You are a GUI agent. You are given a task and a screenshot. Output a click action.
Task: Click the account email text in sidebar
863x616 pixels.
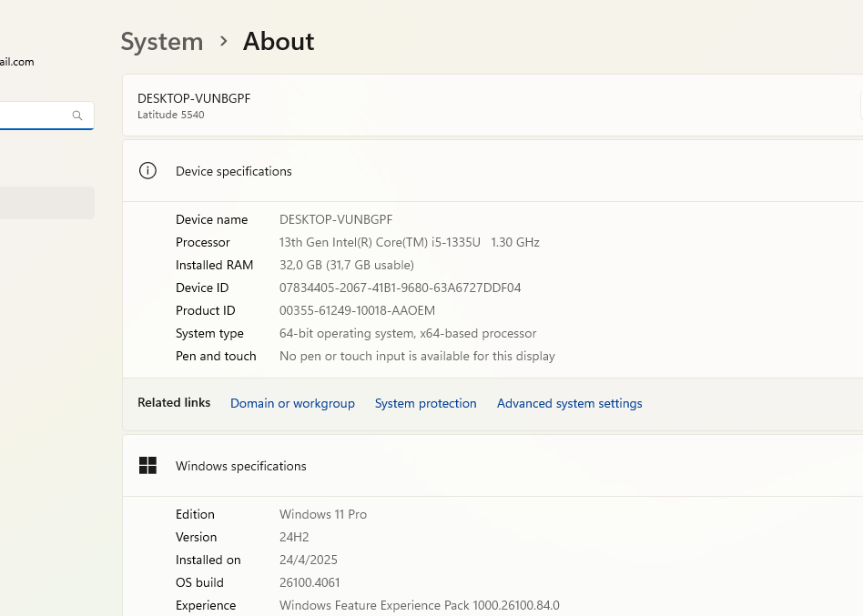(17, 62)
